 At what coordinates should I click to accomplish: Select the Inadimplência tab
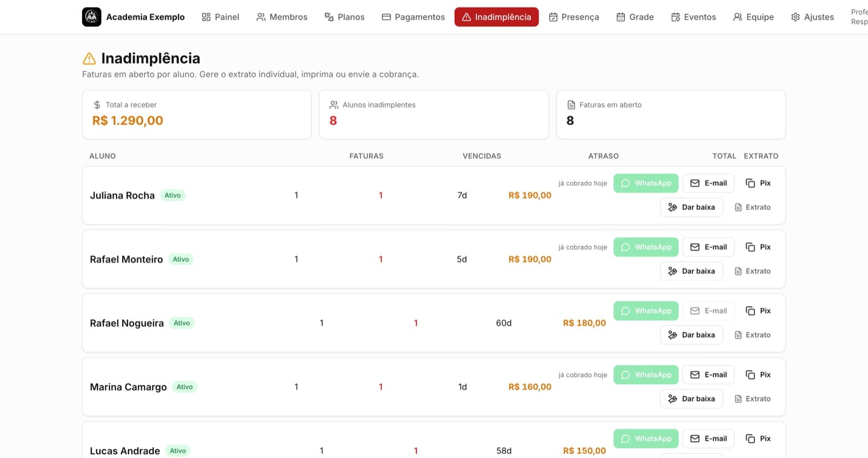coord(496,17)
